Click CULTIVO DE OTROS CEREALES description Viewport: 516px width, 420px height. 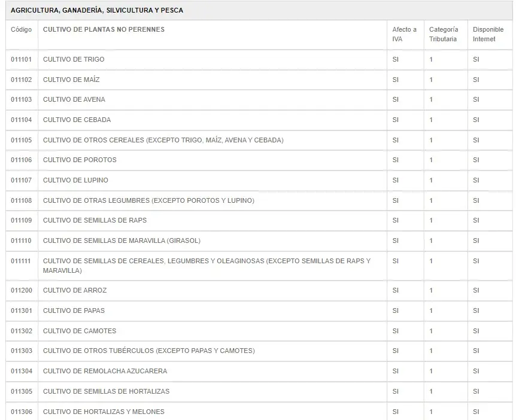pyautogui.click(x=163, y=141)
